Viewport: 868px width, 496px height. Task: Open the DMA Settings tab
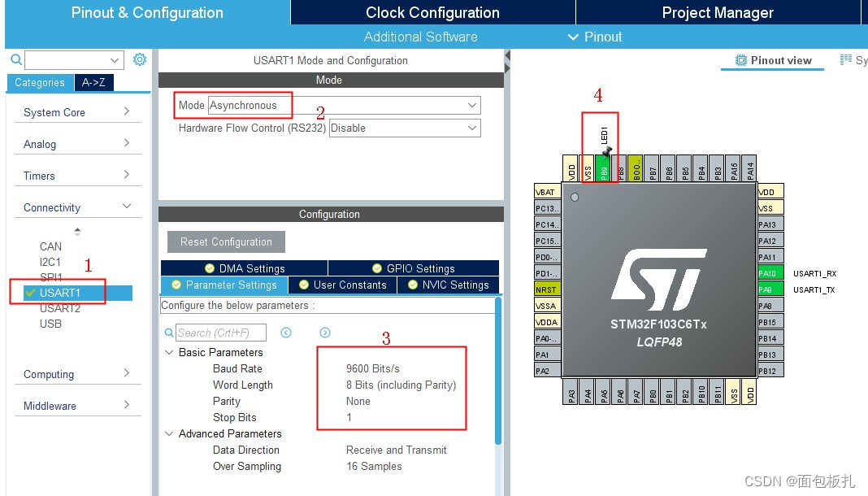(x=244, y=268)
